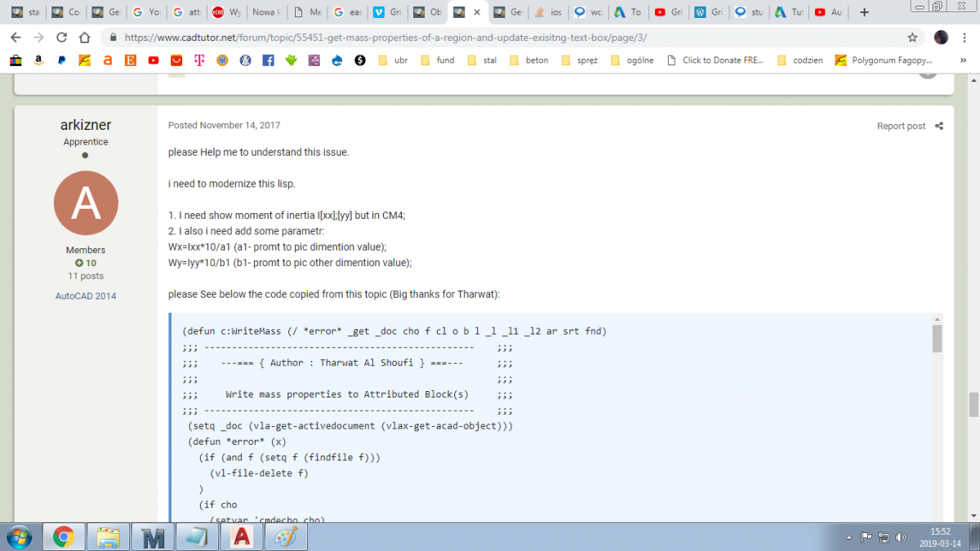This screenshot has width=980, height=551.
Task: Switch to the 'Au' YouTube tab
Action: point(829,12)
